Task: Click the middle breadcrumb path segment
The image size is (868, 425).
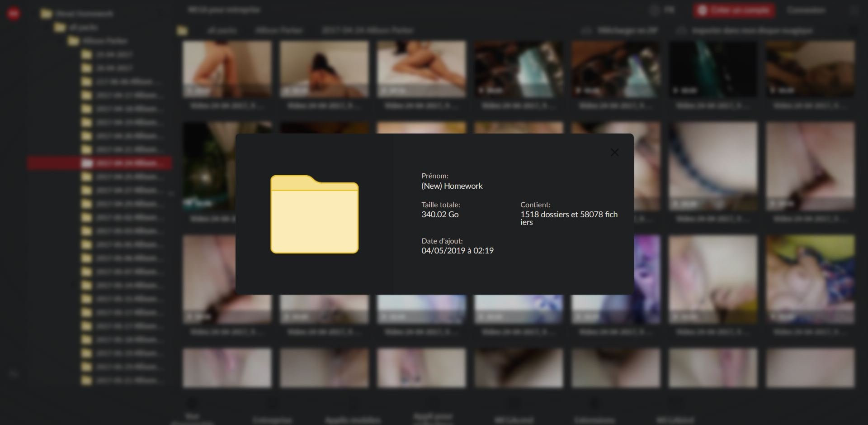Action: tap(279, 30)
